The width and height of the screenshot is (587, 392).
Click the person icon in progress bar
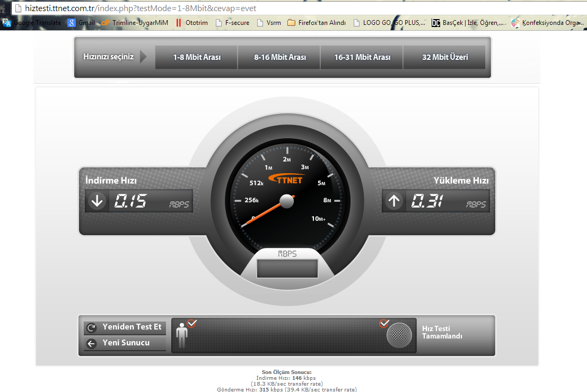coord(182,336)
